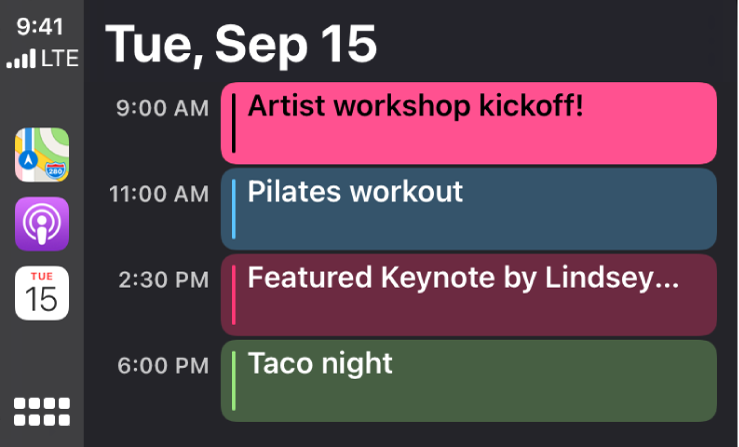Tap the Taco night event
Viewport: 739px width, 447px height.
[x=468, y=380]
